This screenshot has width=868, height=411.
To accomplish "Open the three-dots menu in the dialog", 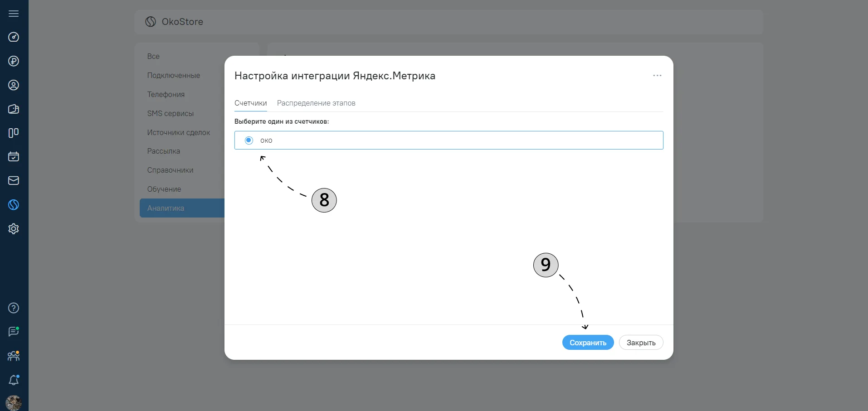I will pyautogui.click(x=657, y=76).
